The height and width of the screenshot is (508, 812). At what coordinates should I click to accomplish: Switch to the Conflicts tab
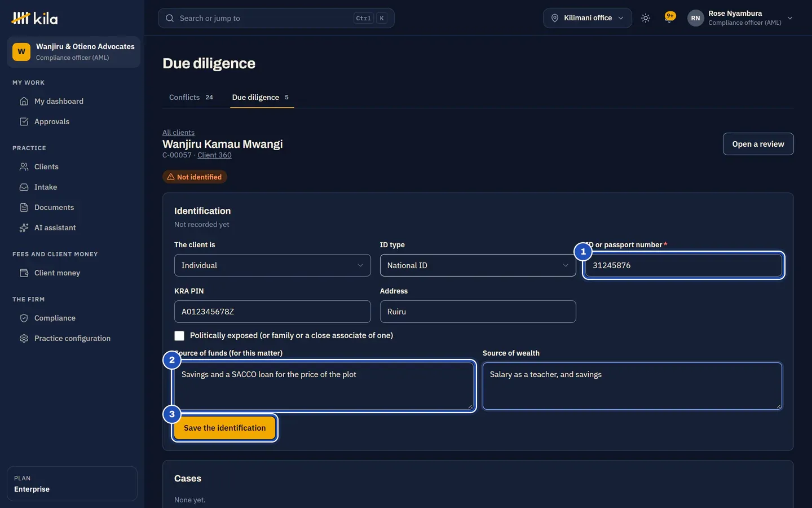[191, 97]
